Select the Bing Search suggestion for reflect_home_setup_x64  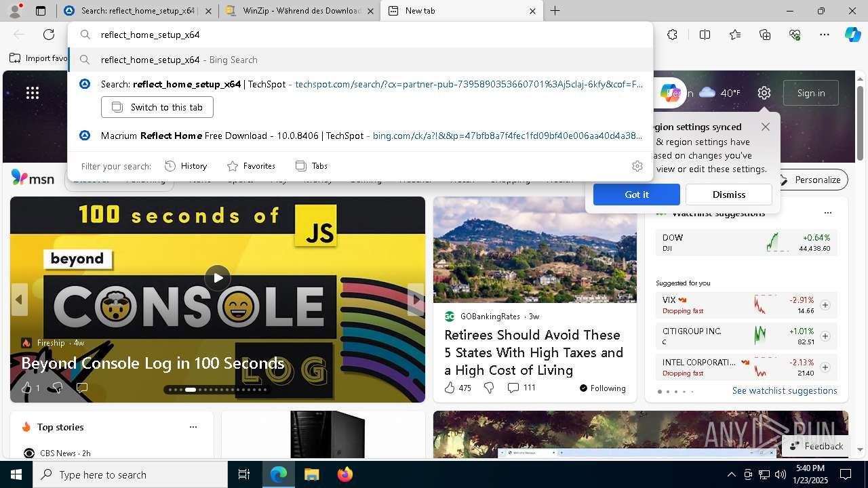coord(360,60)
